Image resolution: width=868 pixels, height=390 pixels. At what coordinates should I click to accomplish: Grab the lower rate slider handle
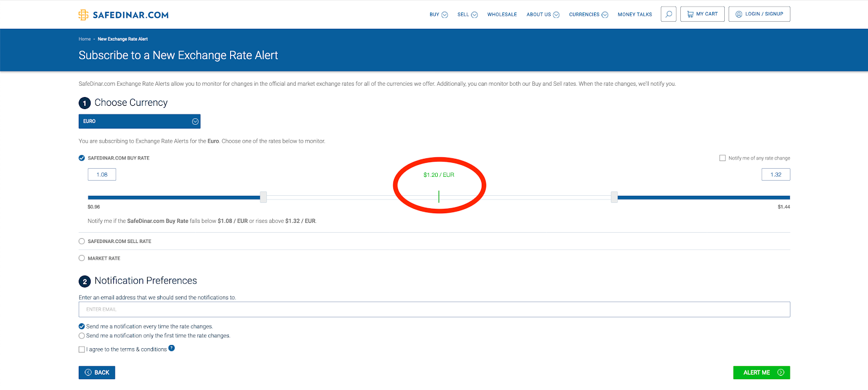click(263, 197)
